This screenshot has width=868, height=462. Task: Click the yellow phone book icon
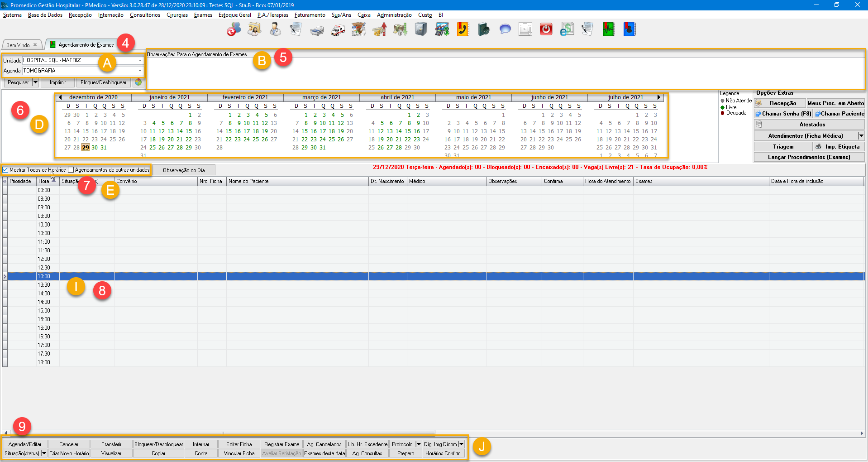click(x=463, y=30)
